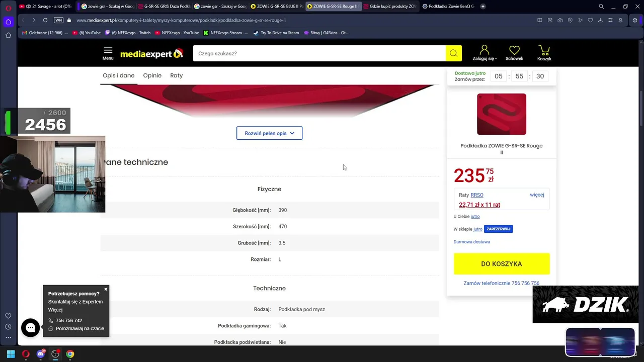Image resolution: width=644 pixels, height=362 pixels.
Task: Switch to Gdzie kupić produkty ZOWIE tab
Action: [389, 7]
